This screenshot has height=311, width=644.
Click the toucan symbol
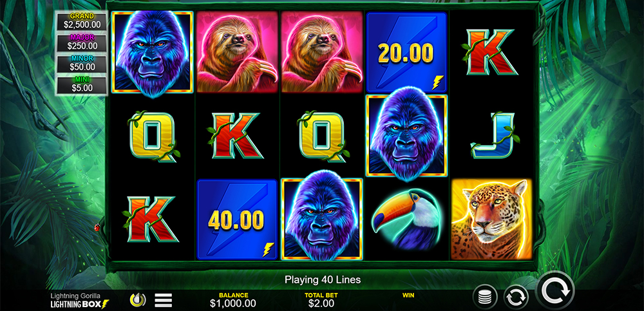pyautogui.click(x=406, y=220)
